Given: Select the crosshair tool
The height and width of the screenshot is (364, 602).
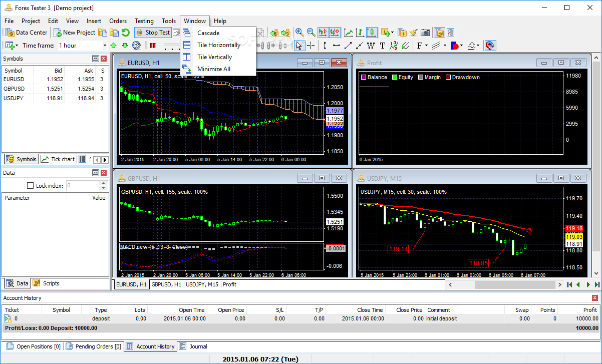Looking at the screenshot, I should tap(311, 46).
